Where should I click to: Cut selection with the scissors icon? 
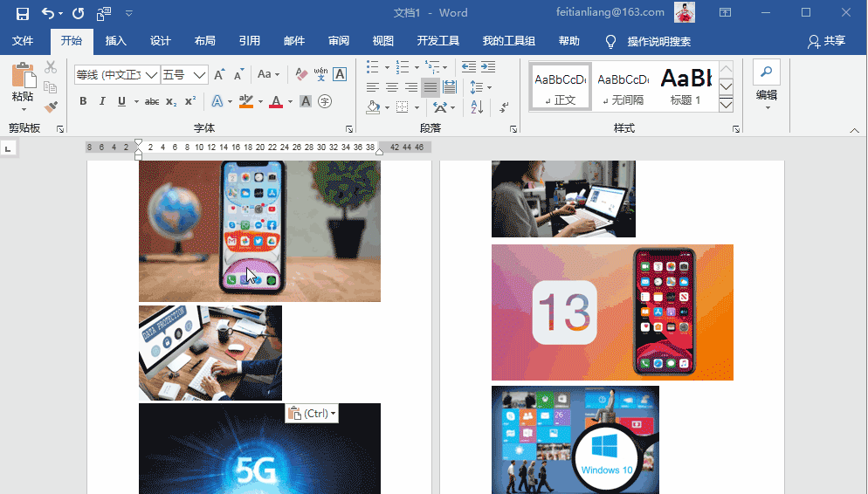[51, 67]
